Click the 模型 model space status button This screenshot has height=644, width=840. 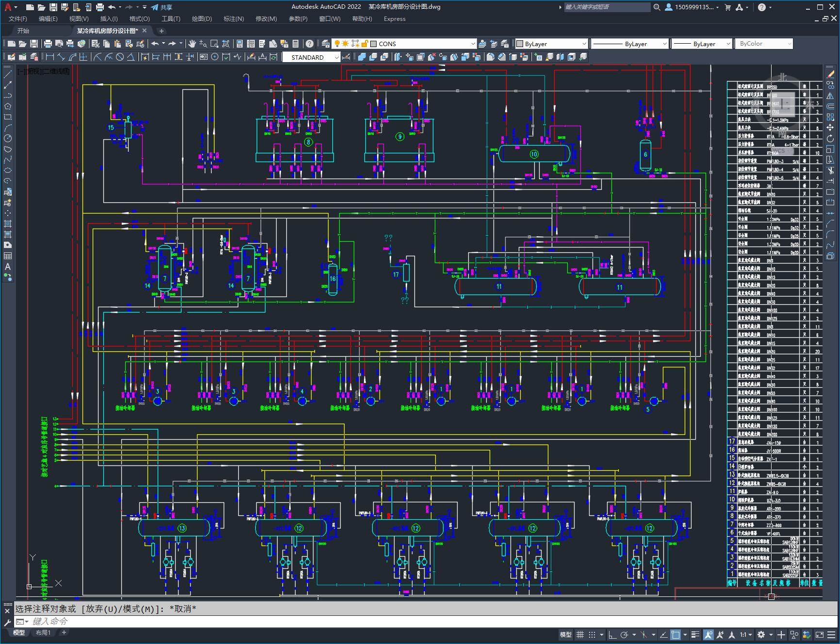[x=566, y=634]
